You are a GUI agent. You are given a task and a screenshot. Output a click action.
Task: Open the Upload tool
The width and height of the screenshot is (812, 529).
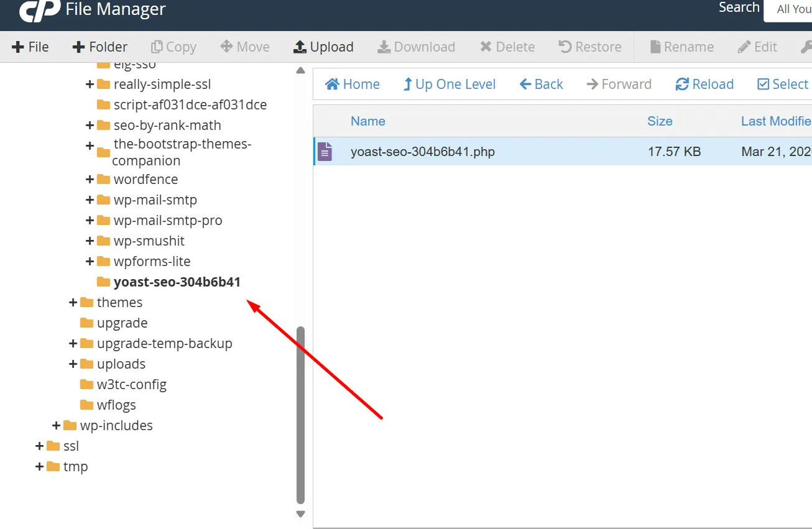[323, 47]
